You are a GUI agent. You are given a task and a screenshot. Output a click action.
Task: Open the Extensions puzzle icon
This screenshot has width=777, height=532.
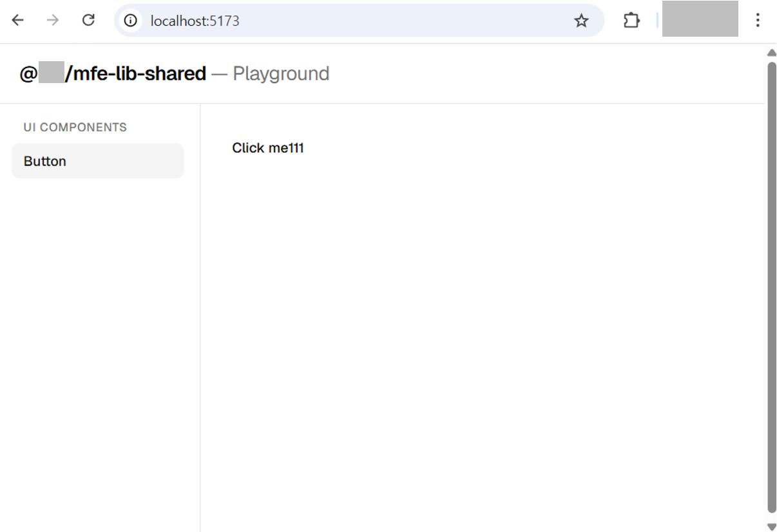click(631, 21)
